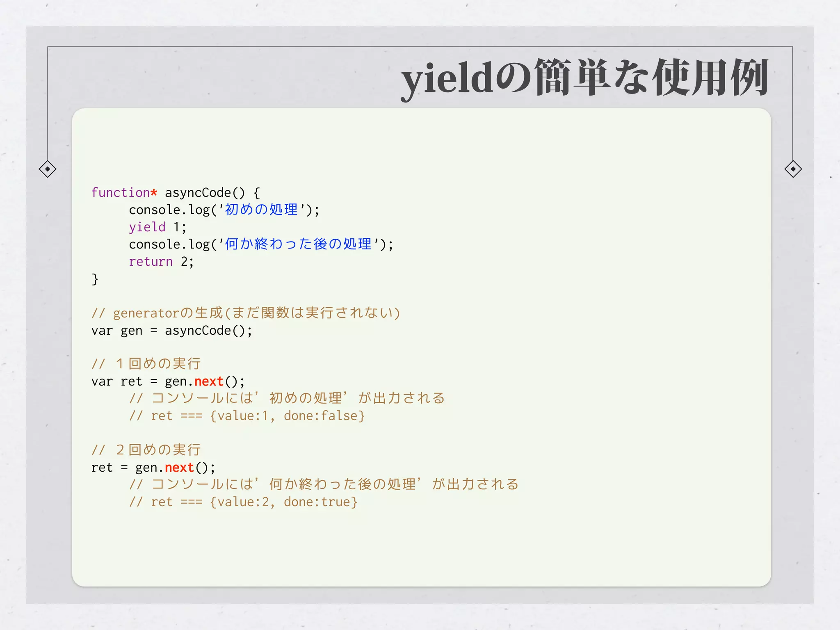Click the comment '// generatorの生成(まだ関数は実行されない)'
Screen dimensions: 840x630
[246, 313]
